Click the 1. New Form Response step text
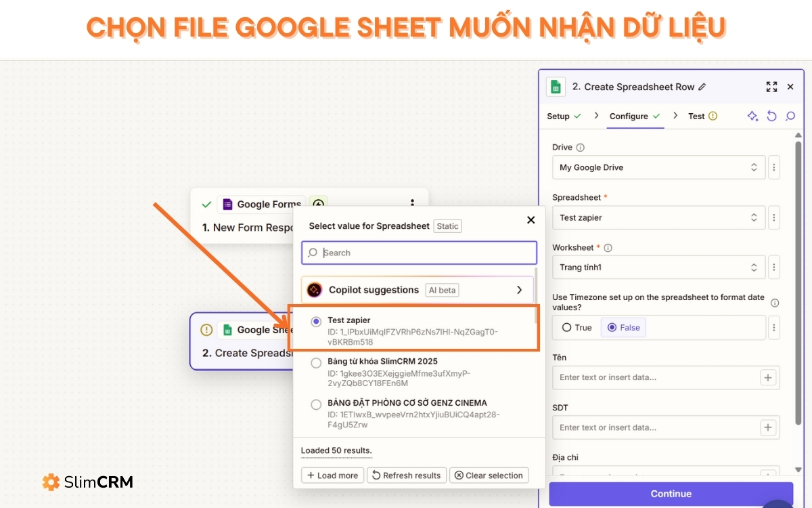Image resolution: width=812 pixels, height=508 pixels. pos(248,228)
